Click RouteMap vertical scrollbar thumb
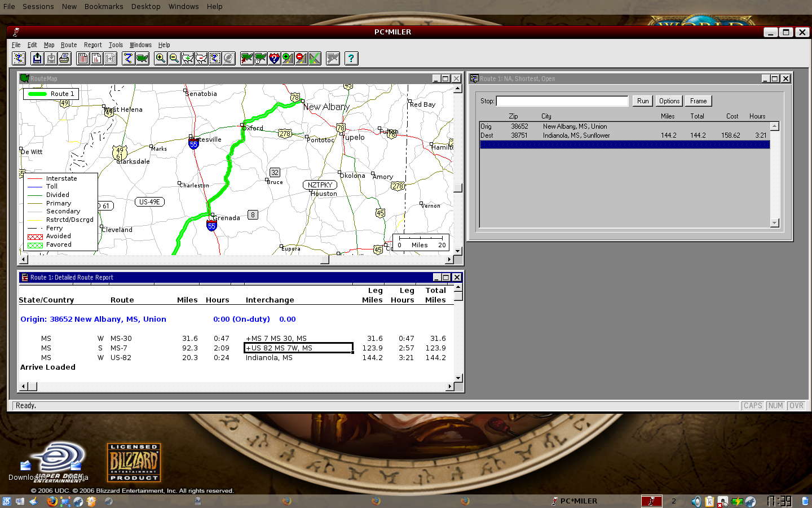Image resolution: width=812 pixels, height=508 pixels. [458, 188]
